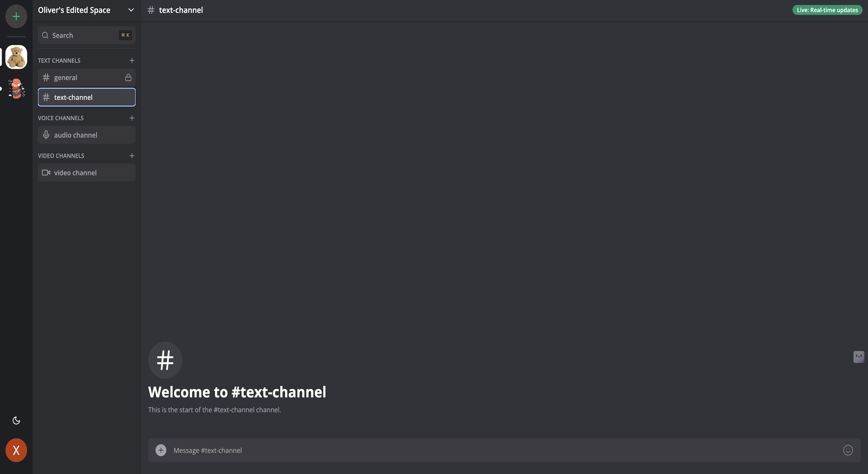The width and height of the screenshot is (868, 474).
Task: Open the general channel
Action: (x=81, y=77)
